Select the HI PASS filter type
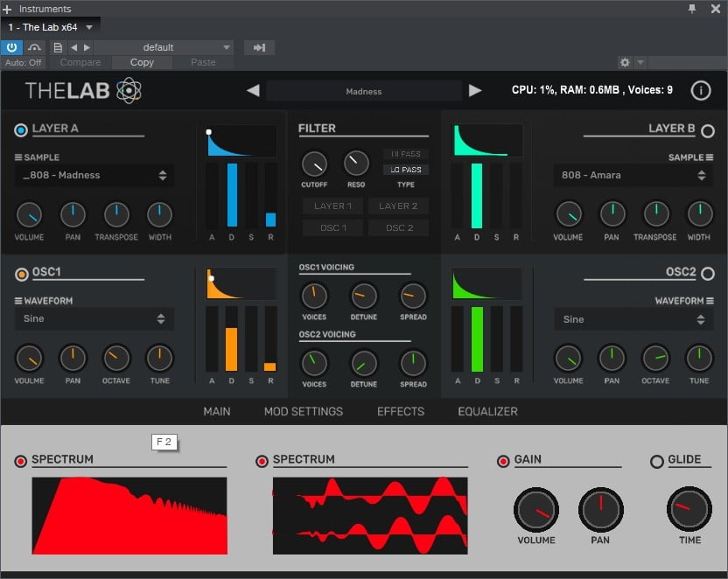 coord(405,154)
